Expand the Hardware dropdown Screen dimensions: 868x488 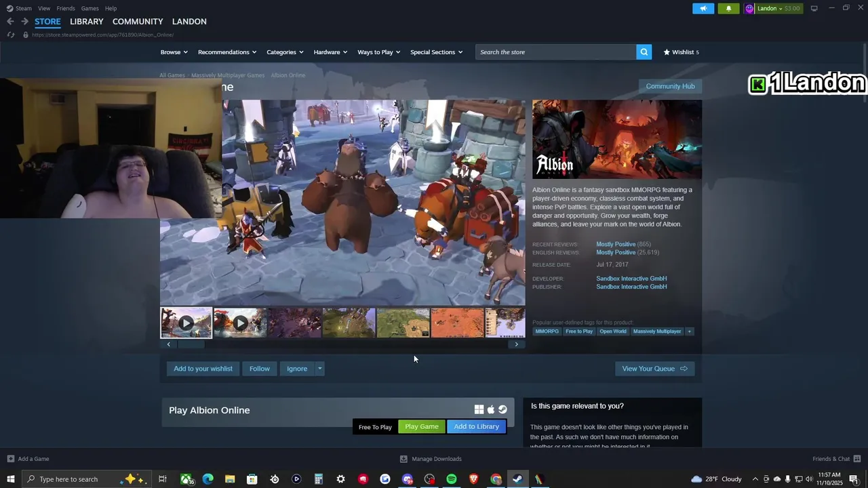(330, 52)
